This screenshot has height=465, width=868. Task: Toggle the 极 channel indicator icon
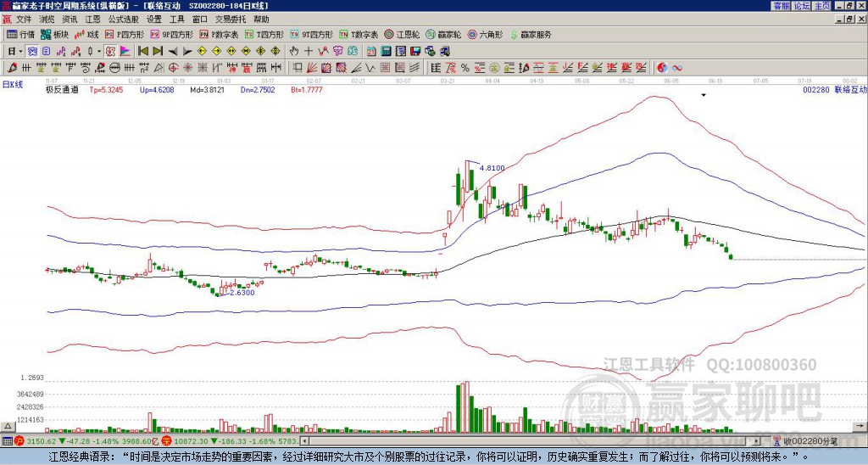[110, 52]
